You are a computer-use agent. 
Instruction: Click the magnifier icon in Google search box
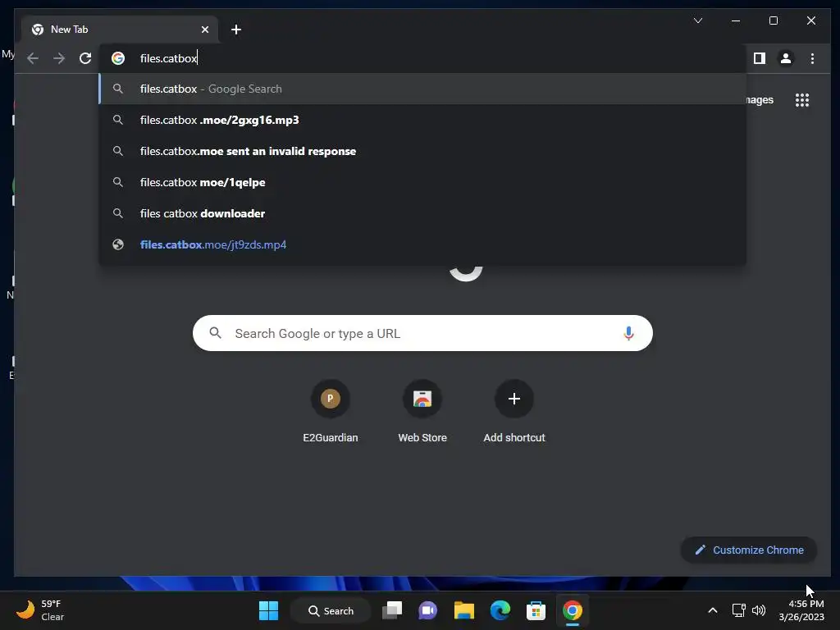(216, 333)
